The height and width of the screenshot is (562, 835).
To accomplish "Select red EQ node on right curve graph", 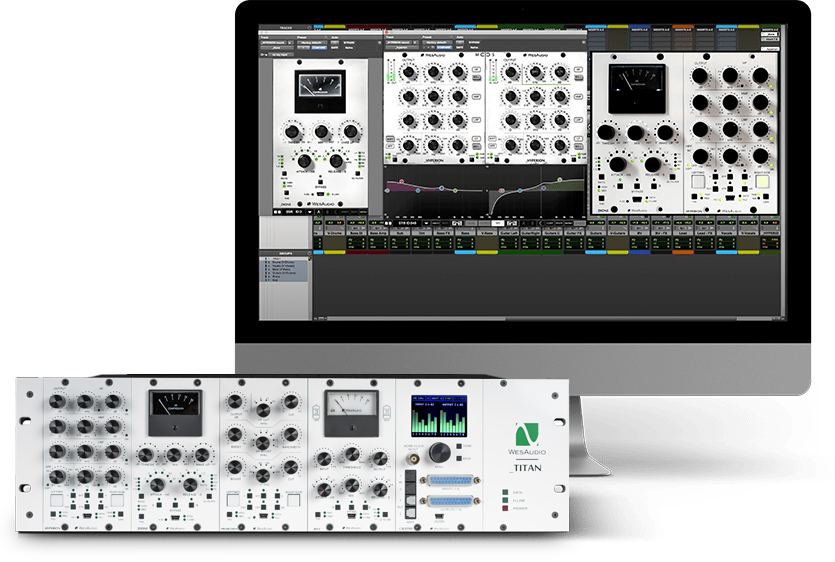I will tap(502, 190).
